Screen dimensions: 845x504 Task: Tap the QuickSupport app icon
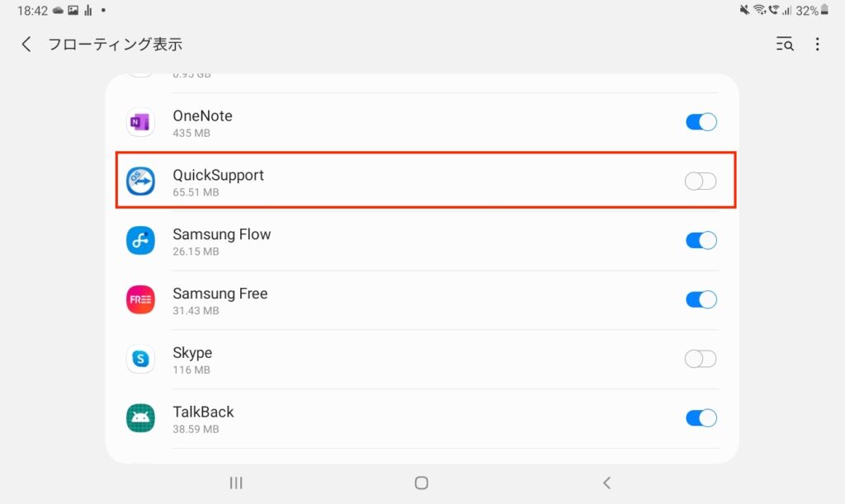point(140,181)
